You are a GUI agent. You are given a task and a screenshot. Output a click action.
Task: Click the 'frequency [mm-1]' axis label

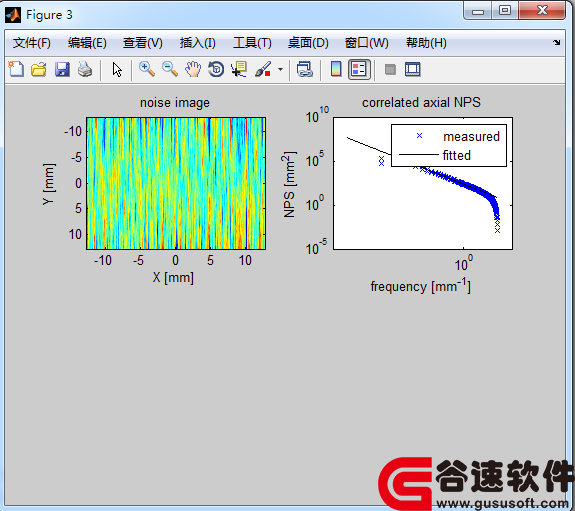click(421, 286)
